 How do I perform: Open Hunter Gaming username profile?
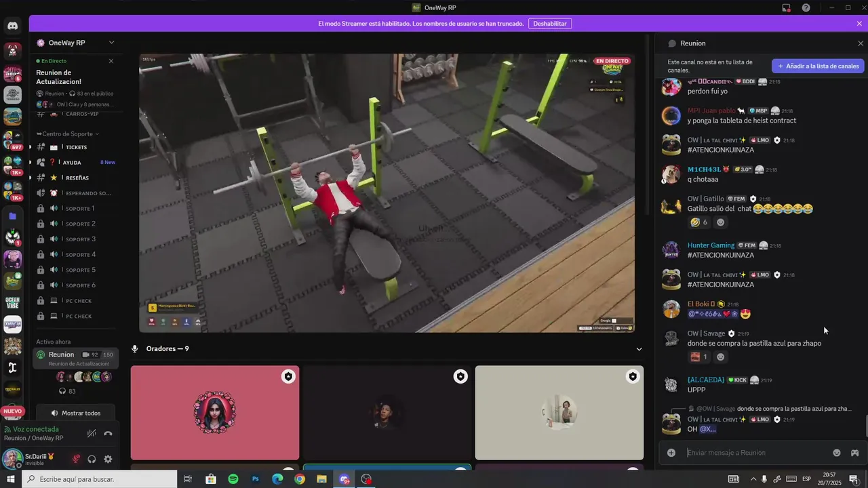[x=711, y=245]
